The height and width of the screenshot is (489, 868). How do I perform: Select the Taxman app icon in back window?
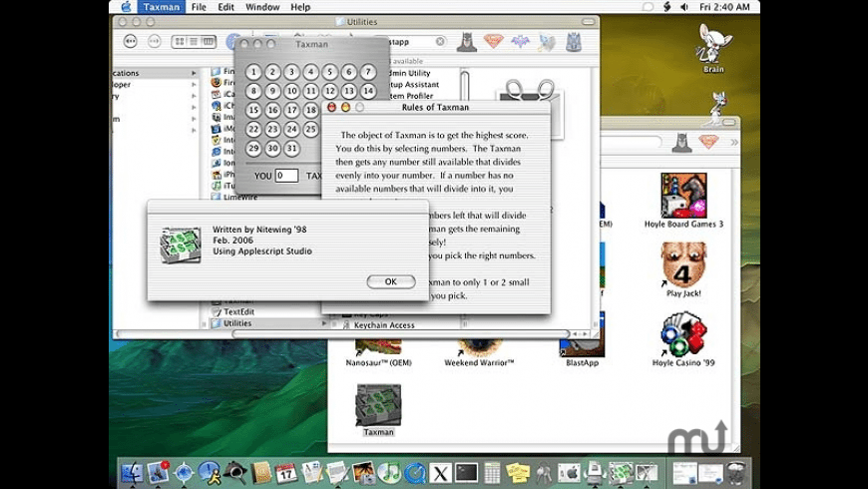[379, 410]
